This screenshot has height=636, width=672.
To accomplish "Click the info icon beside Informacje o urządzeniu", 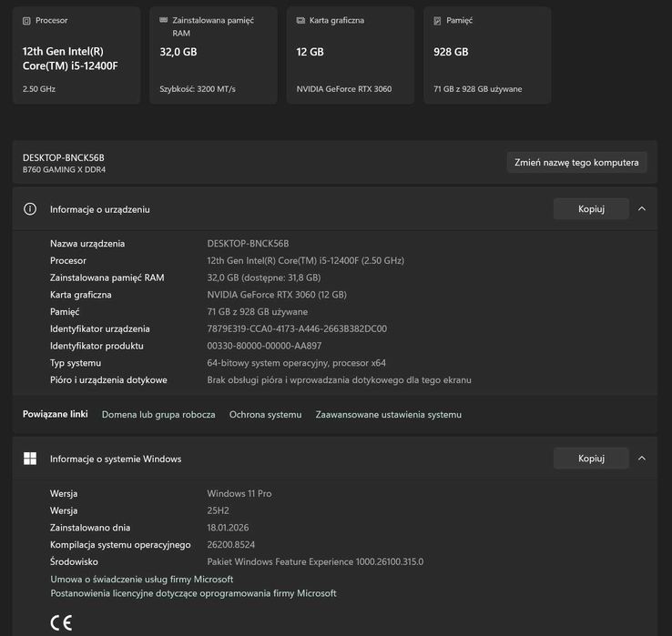I will click(30, 209).
